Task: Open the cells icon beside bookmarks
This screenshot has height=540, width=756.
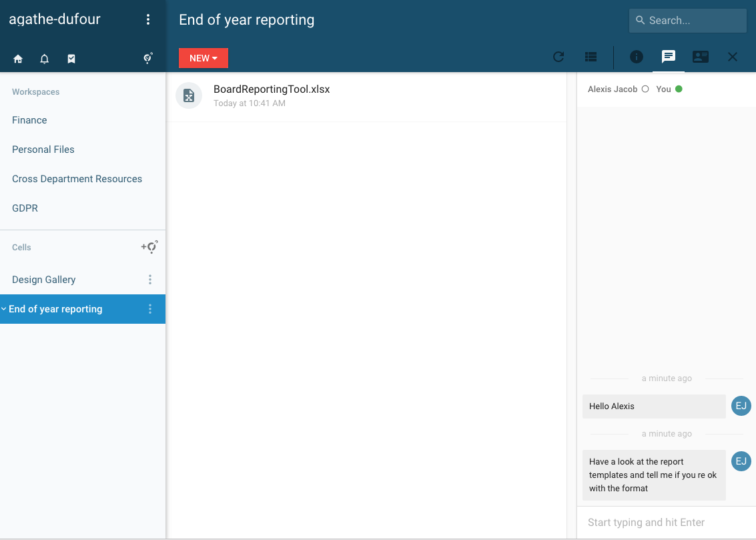Action: [148, 58]
